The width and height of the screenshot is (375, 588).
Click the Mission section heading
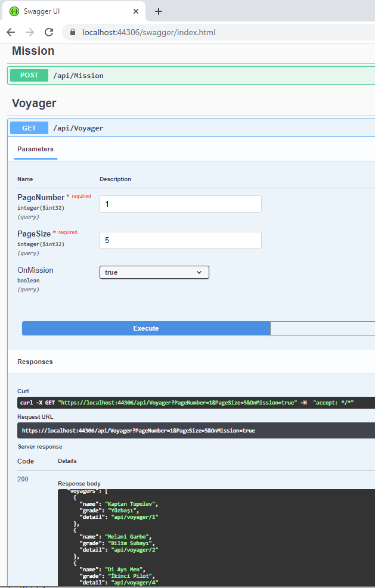pyautogui.click(x=33, y=51)
